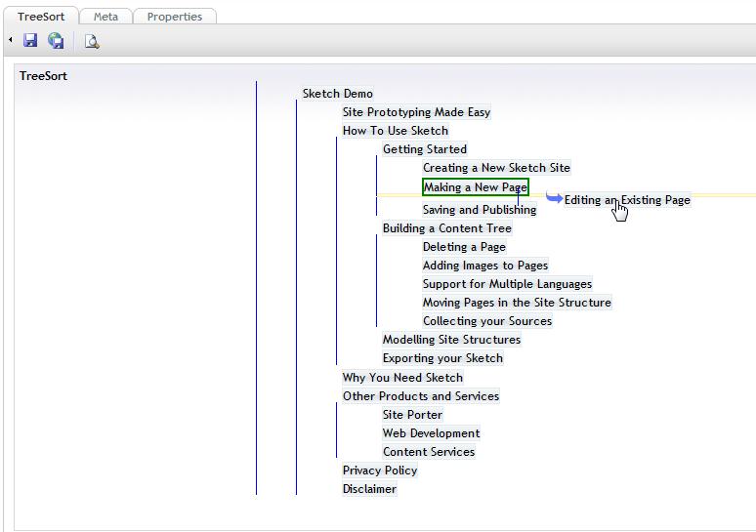756x532 pixels.
Task: Select Site Prototyping Made Easy
Action: (416, 112)
